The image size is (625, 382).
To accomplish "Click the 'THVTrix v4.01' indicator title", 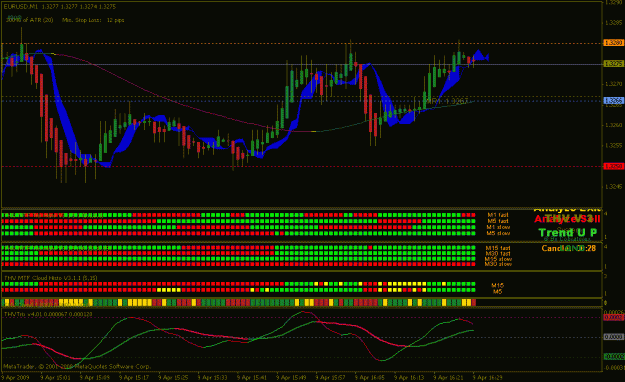I will pyautogui.click(x=48, y=314).
